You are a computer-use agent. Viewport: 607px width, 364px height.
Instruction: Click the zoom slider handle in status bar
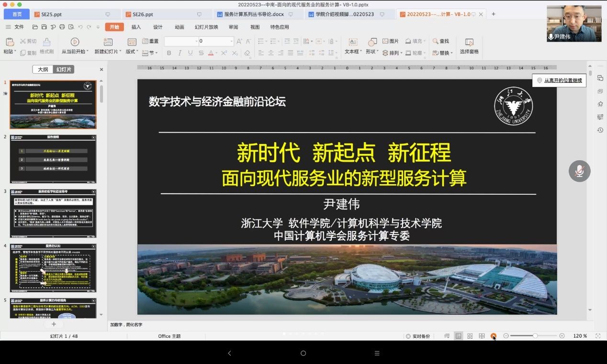(535, 336)
